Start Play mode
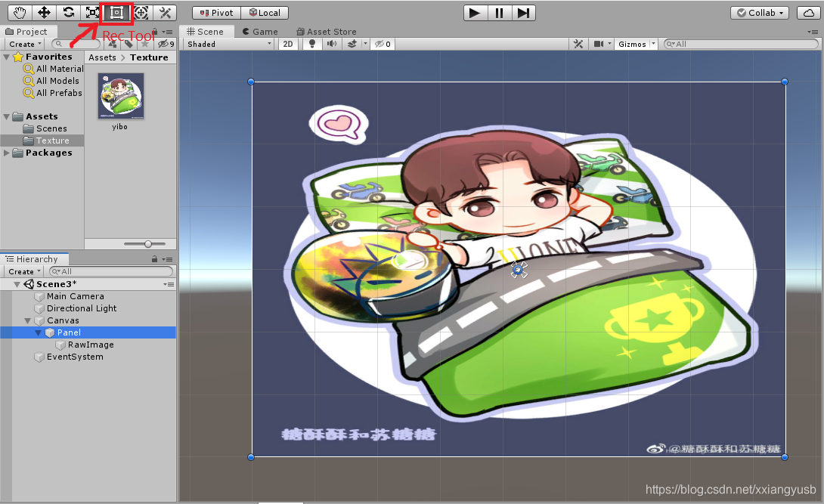The height and width of the screenshot is (504, 824). (x=475, y=13)
